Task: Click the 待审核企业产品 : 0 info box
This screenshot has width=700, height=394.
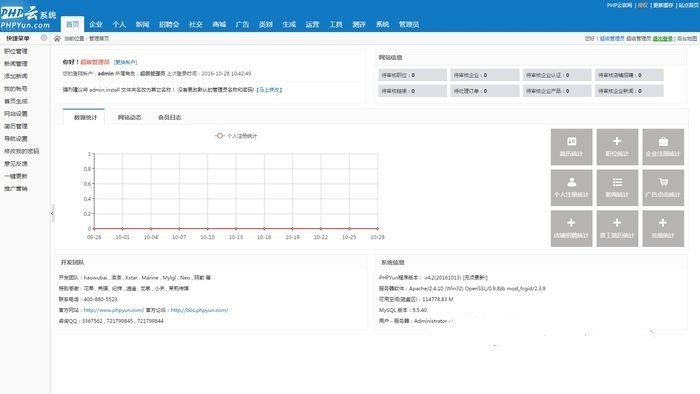Action: pos(557,91)
